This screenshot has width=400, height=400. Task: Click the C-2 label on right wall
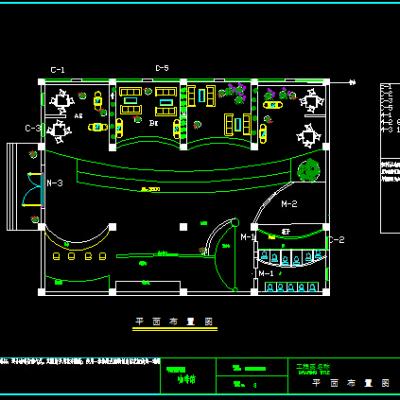point(337,239)
